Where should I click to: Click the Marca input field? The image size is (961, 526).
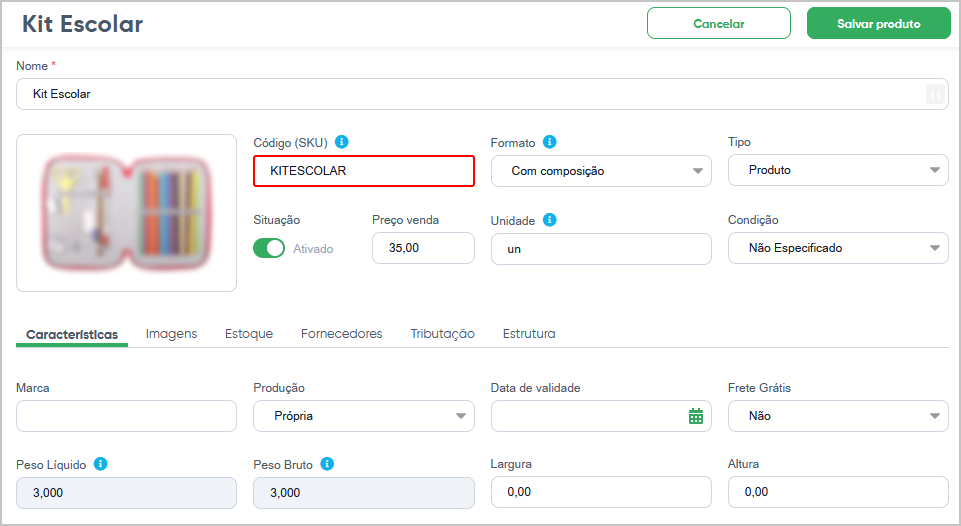click(126, 416)
